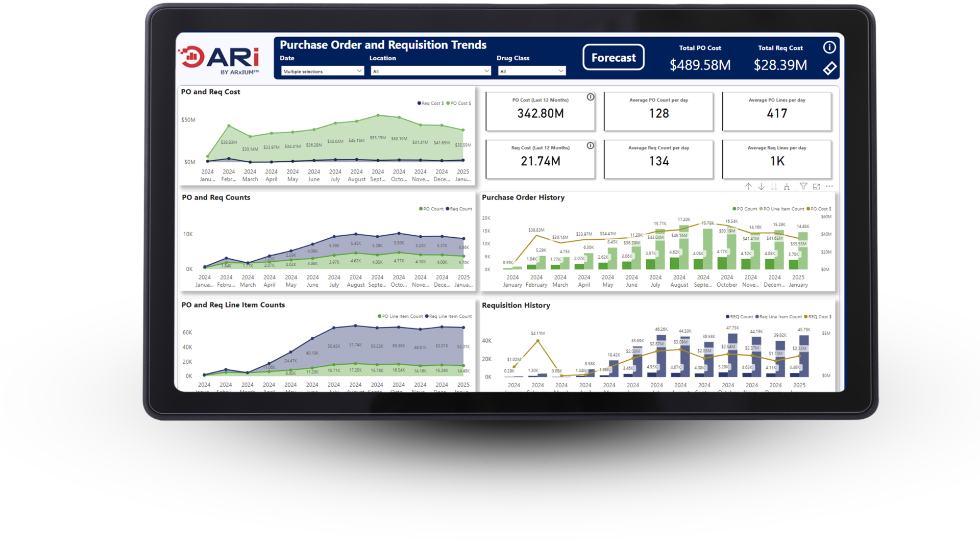Show filters affecting Purchase Order History
Image resolution: width=980 pixels, height=551 pixels.
(803, 187)
